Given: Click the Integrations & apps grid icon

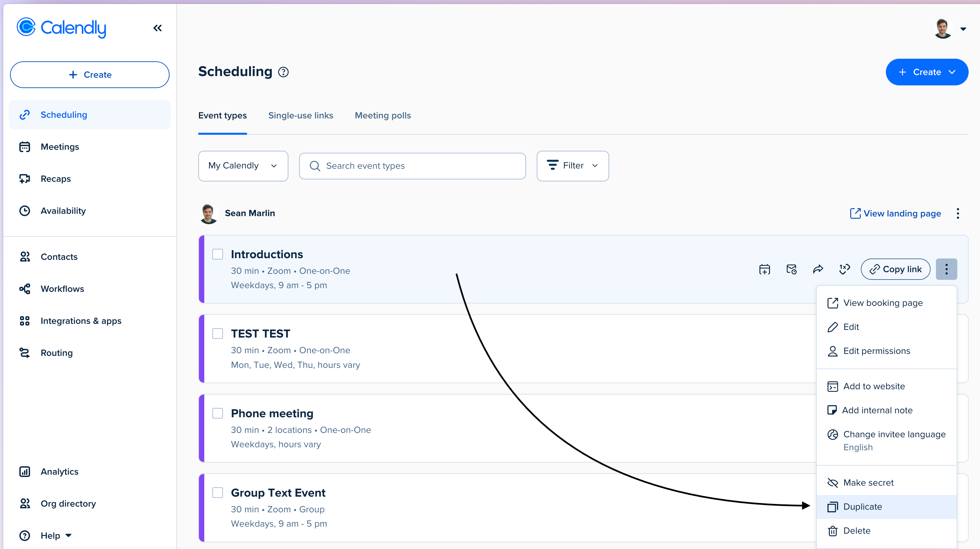Looking at the screenshot, I should (x=25, y=321).
